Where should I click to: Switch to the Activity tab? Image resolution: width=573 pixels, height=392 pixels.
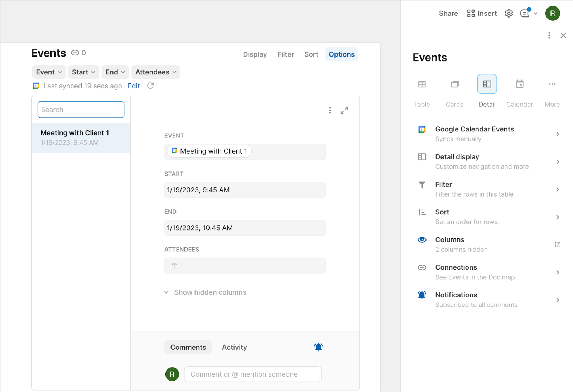click(x=234, y=347)
